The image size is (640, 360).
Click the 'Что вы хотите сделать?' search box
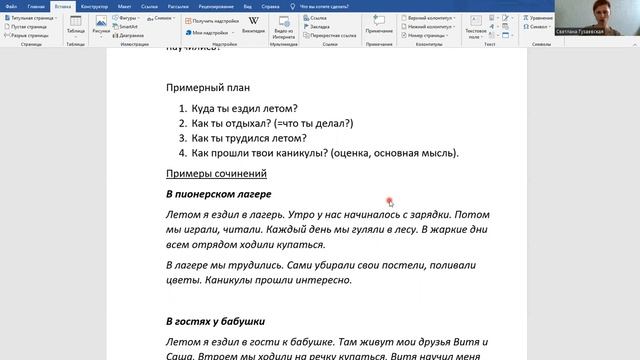pyautogui.click(x=324, y=7)
